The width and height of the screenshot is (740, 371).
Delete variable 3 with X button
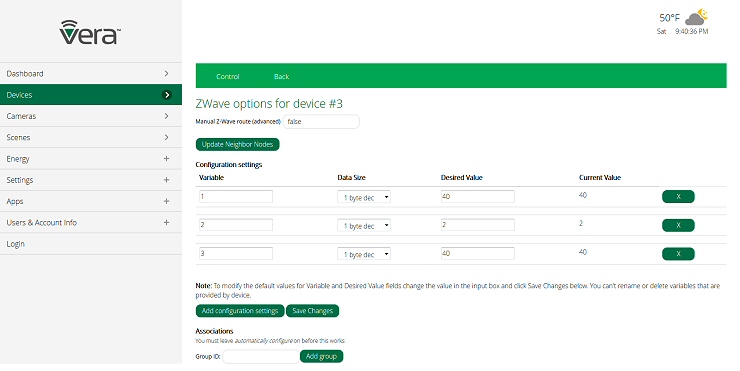pyautogui.click(x=678, y=254)
